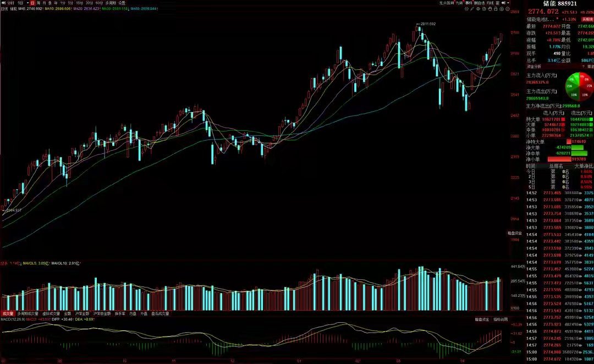
Task: Switch chart to 60分 period
Action: pyautogui.click(x=99, y=3)
